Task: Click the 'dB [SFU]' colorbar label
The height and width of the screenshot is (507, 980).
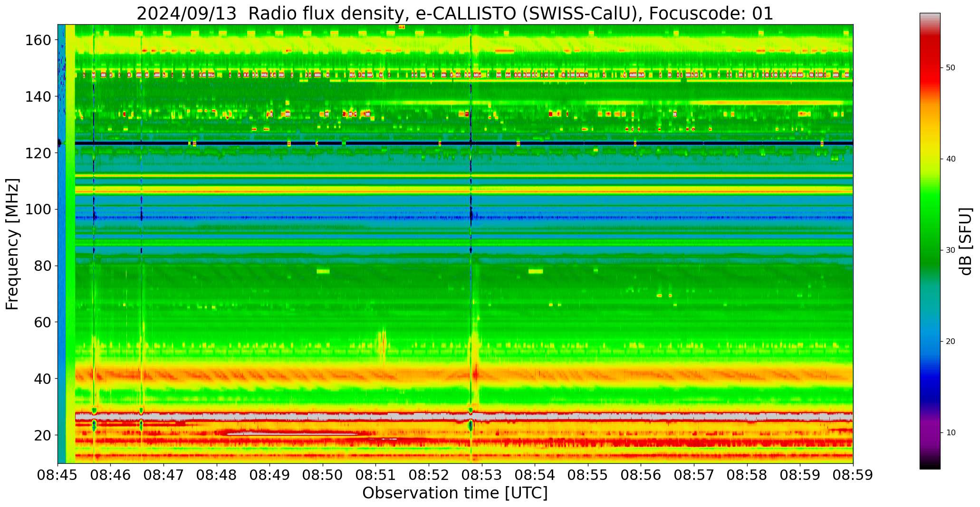Action: coord(966,241)
